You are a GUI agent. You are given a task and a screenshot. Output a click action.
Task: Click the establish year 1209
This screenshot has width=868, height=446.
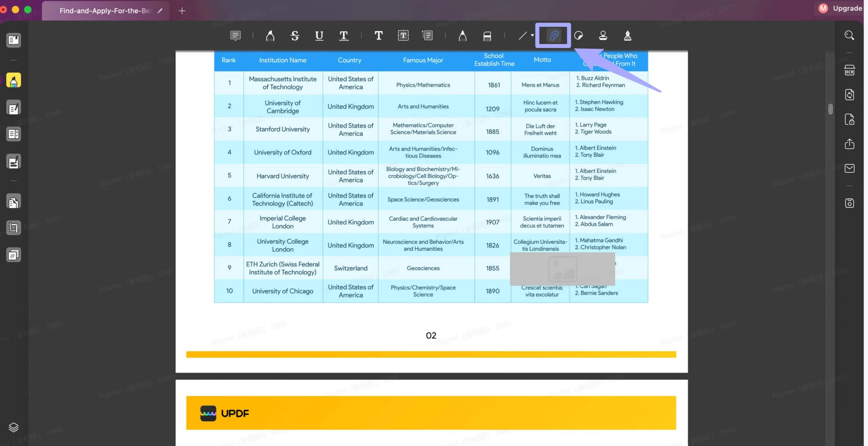pos(493,109)
